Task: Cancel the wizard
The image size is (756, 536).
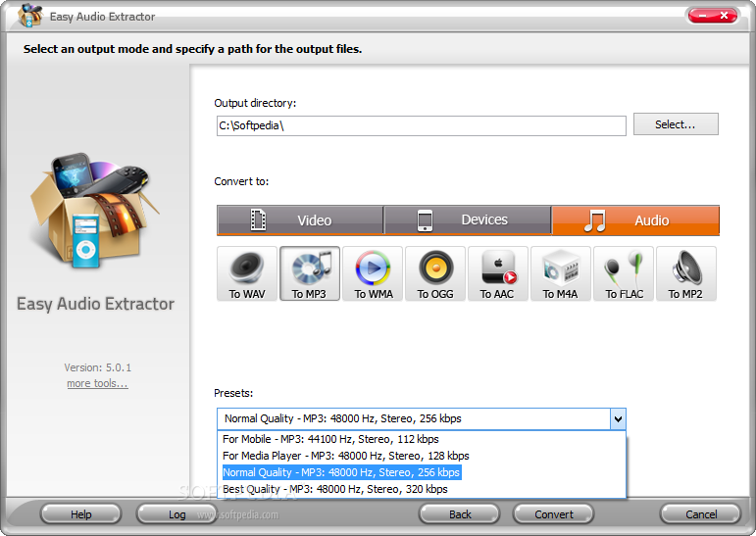Action: [x=700, y=514]
